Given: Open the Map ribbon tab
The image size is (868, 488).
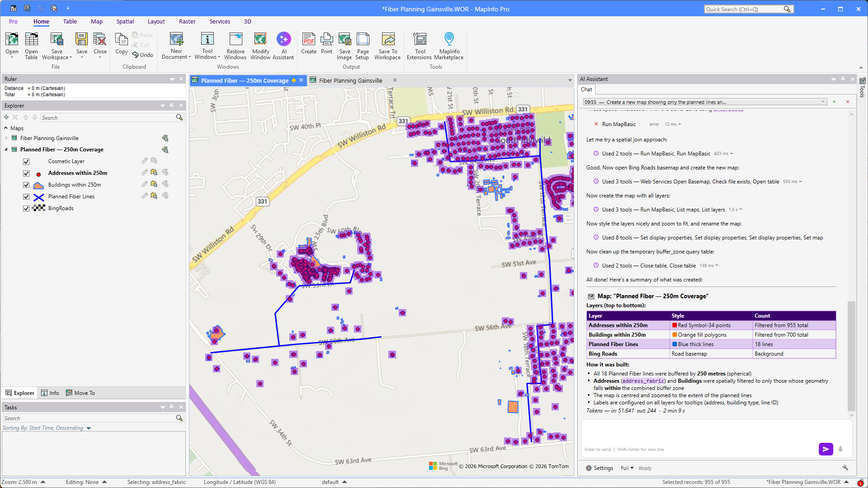Looking at the screenshot, I should [x=97, y=22].
